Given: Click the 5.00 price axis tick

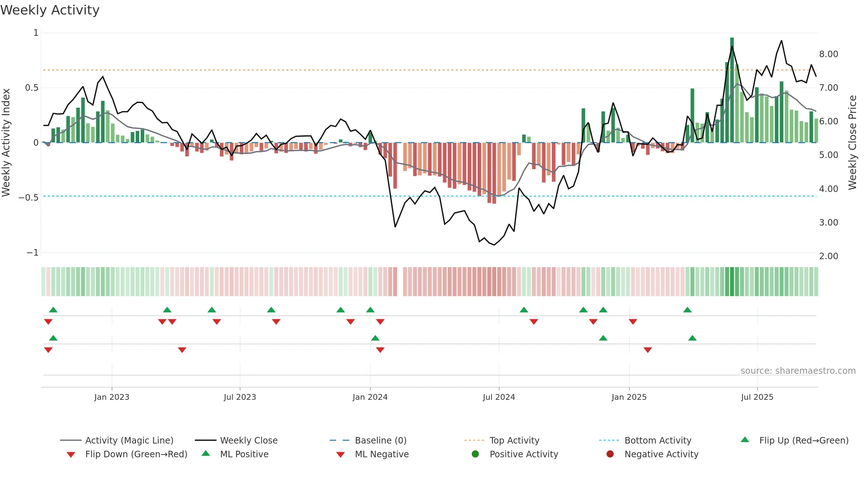Looking at the screenshot, I should (x=829, y=155).
